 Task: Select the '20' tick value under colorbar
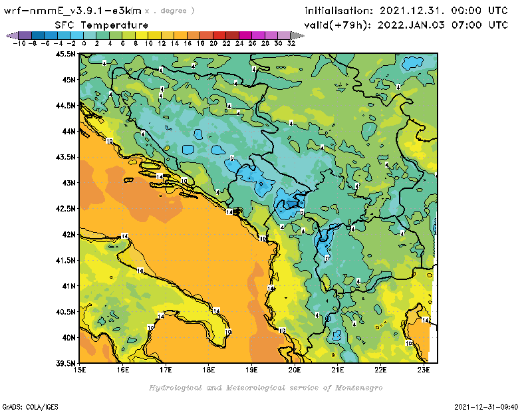pyautogui.click(x=213, y=43)
